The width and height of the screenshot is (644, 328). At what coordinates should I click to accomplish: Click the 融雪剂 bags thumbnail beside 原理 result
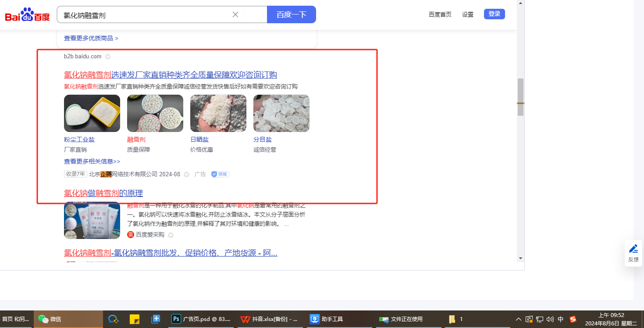tap(92, 220)
